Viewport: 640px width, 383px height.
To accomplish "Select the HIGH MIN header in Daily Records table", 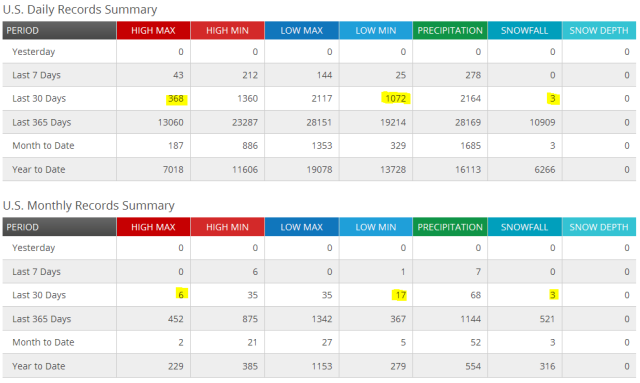I will click(x=227, y=31).
